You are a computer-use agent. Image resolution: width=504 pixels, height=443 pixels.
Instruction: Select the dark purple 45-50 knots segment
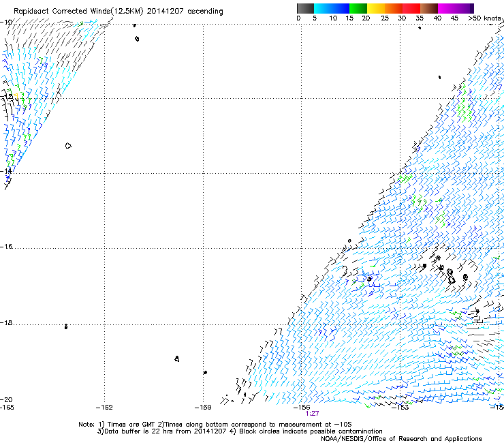464,8
